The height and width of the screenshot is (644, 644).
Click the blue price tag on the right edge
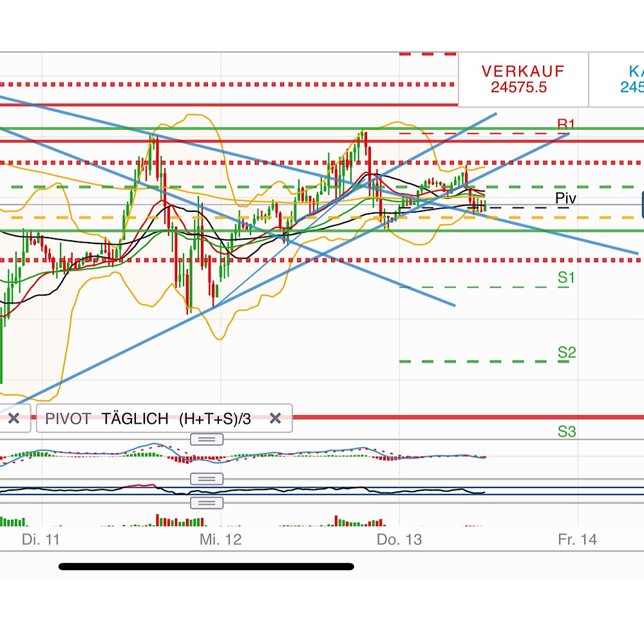click(x=642, y=205)
